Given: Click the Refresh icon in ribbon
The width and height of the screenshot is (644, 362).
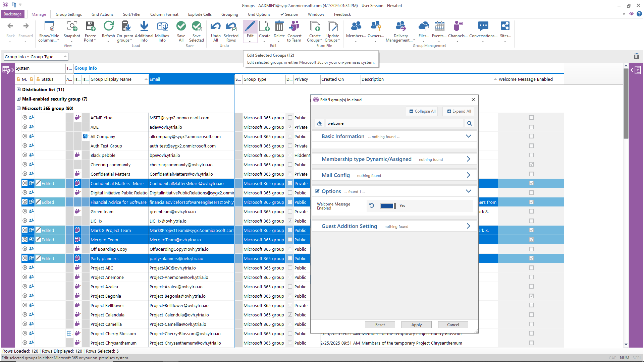Looking at the screenshot, I should point(108,26).
